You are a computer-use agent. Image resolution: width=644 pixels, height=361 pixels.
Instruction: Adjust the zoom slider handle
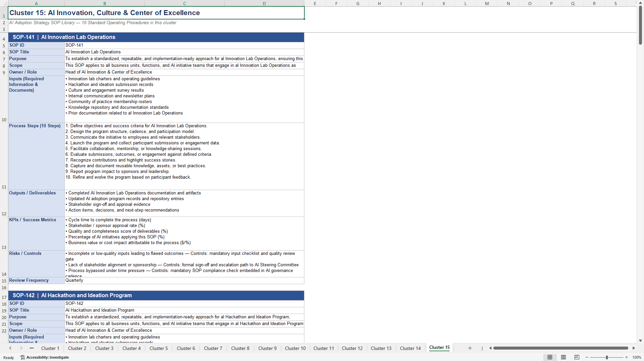pyautogui.click(x=607, y=357)
